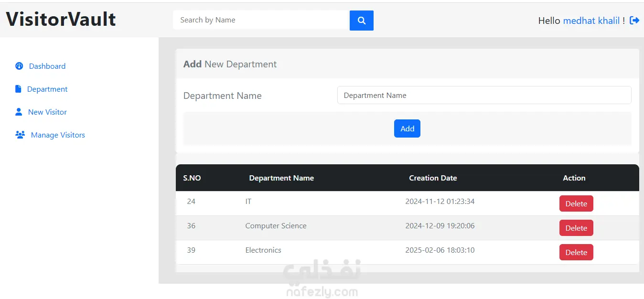Go to the Department page link
Screen dimensions: 644x299
(x=47, y=89)
